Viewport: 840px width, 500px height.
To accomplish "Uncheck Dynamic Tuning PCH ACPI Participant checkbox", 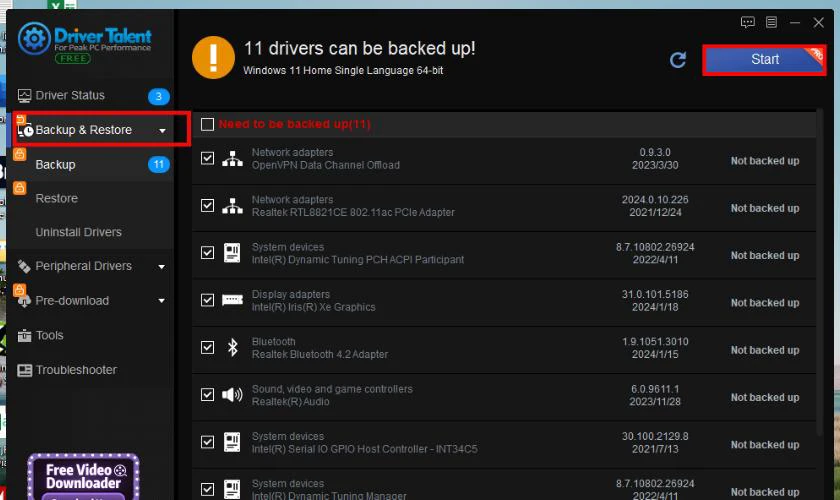I will (207, 253).
